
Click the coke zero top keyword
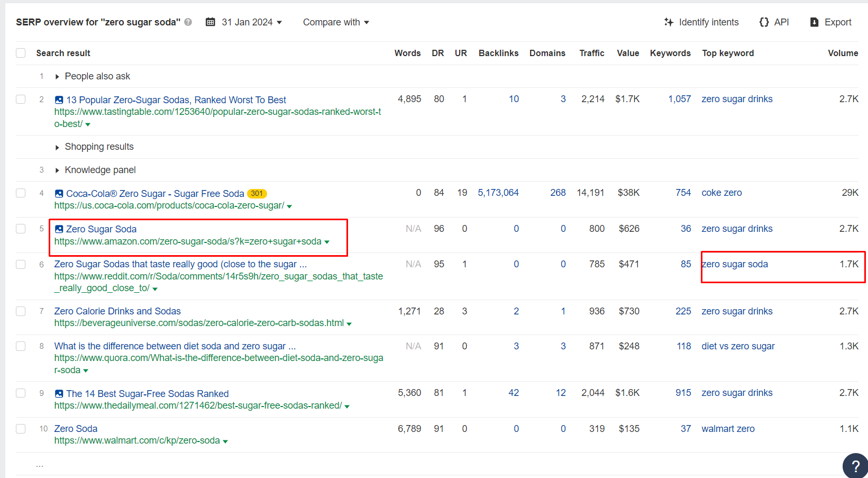(x=721, y=193)
